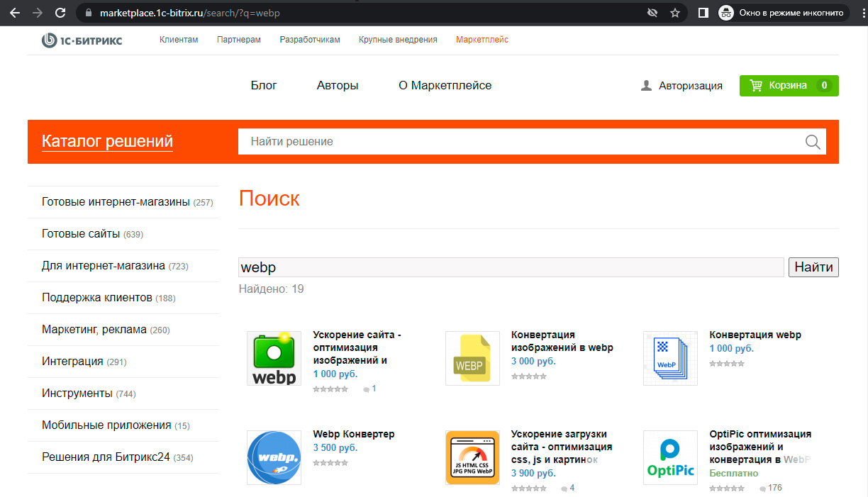Click the star rating under Конвертация webp
This screenshot has width=868, height=497.
(x=727, y=364)
